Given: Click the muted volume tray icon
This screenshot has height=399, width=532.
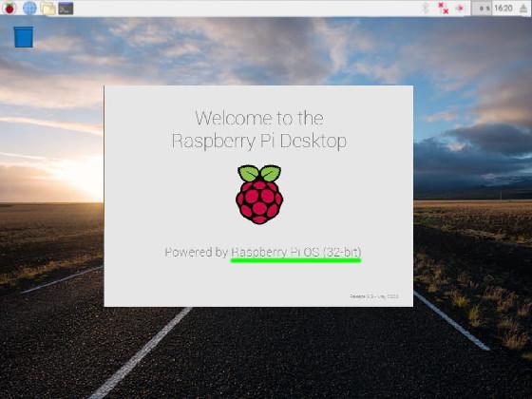Looking at the screenshot, I should [x=460, y=9].
